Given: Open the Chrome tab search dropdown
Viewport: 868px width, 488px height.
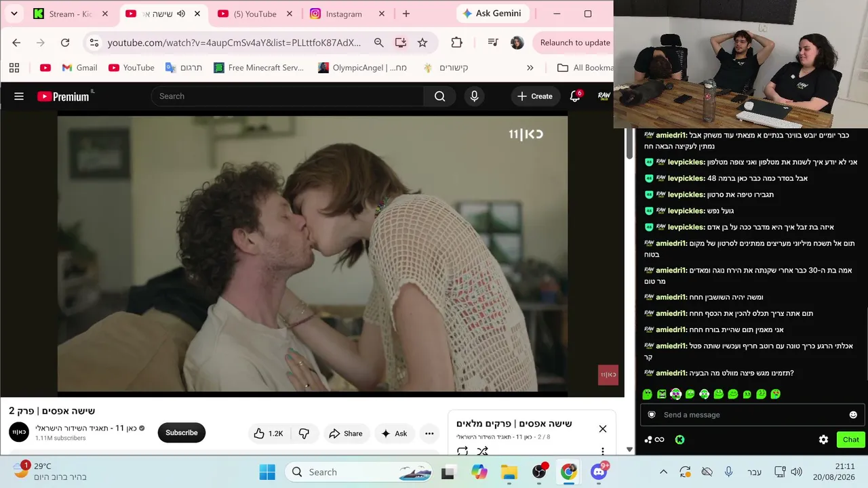Looking at the screenshot, I should (x=14, y=14).
